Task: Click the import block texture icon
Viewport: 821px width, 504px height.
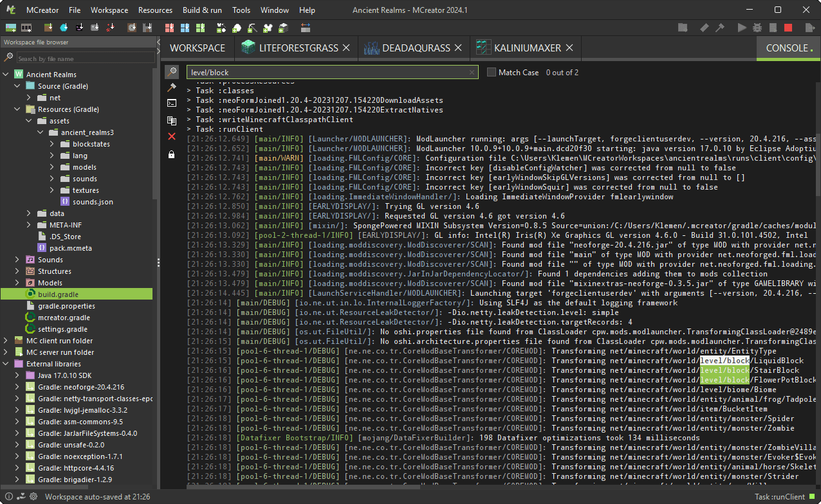Action: tap(48, 28)
